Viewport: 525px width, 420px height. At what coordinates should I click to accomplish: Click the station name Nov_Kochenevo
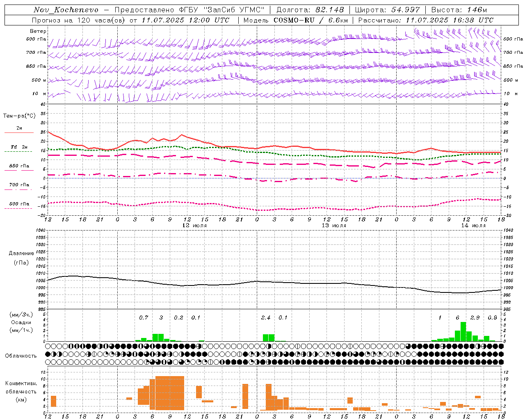tap(66, 10)
